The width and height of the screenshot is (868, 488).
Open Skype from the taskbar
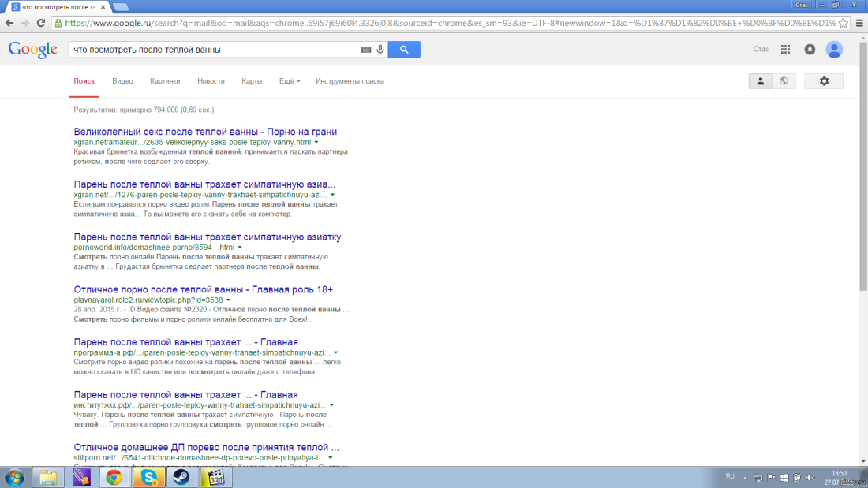point(148,477)
